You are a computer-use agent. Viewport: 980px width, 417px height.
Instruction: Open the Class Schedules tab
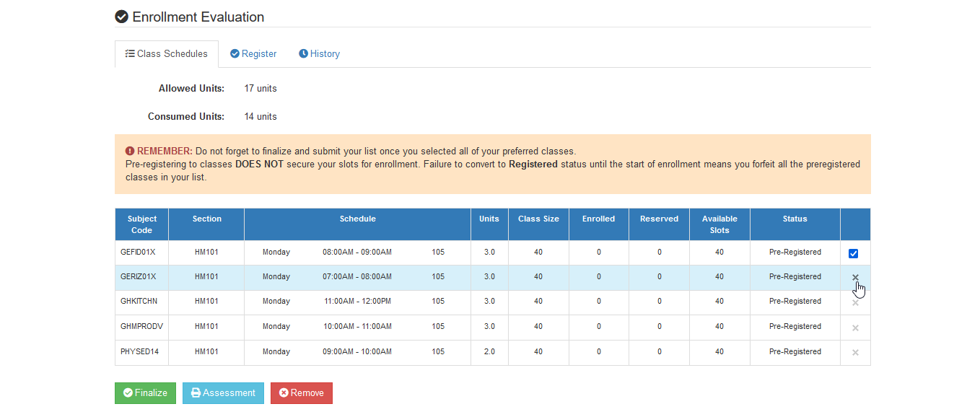(x=167, y=54)
